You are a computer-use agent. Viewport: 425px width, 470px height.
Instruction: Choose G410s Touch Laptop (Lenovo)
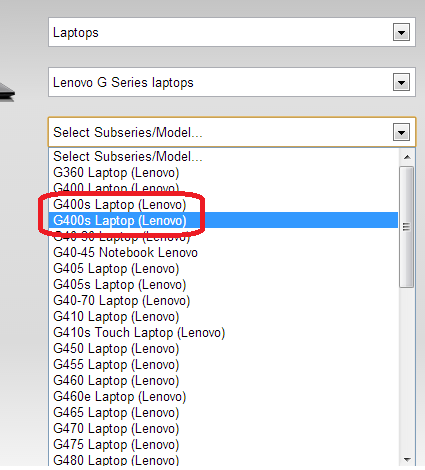[x=223, y=332]
